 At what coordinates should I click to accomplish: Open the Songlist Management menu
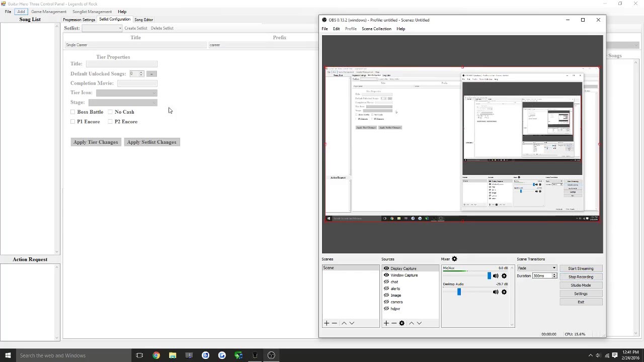pos(92,12)
